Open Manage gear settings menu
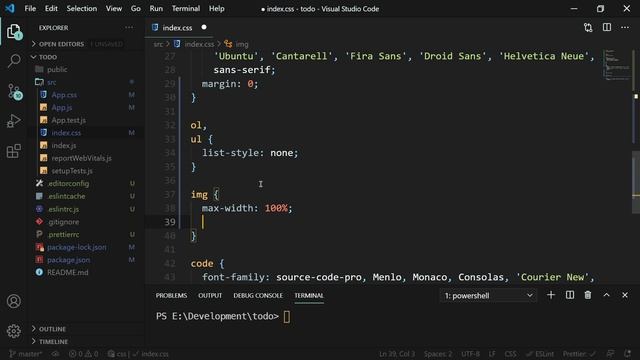Screen dimensions: 640x360 click(13, 331)
